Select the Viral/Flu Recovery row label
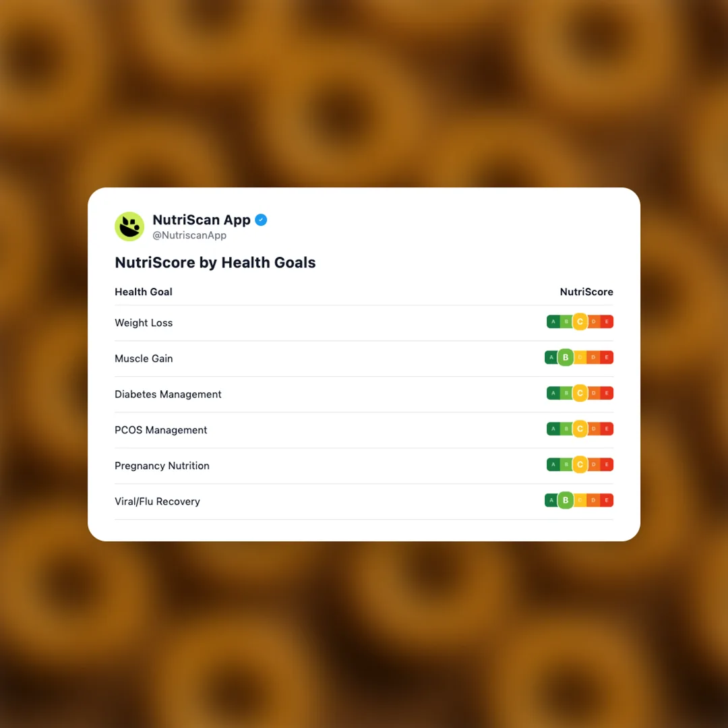The image size is (728, 728). (x=157, y=502)
